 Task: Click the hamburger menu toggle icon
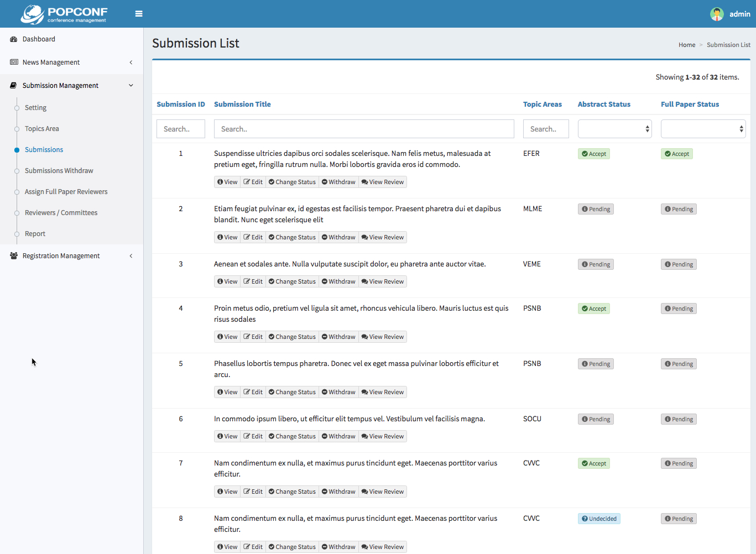pos(139,14)
